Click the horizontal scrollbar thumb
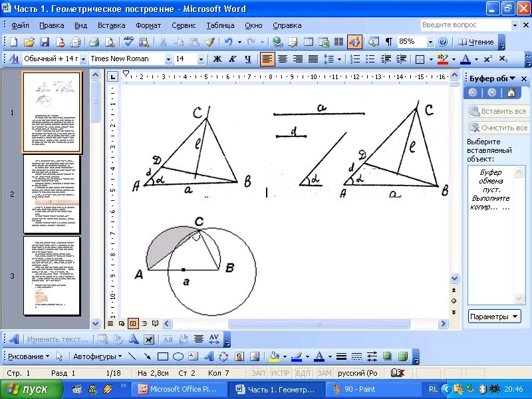532x399 pixels. pos(319,324)
